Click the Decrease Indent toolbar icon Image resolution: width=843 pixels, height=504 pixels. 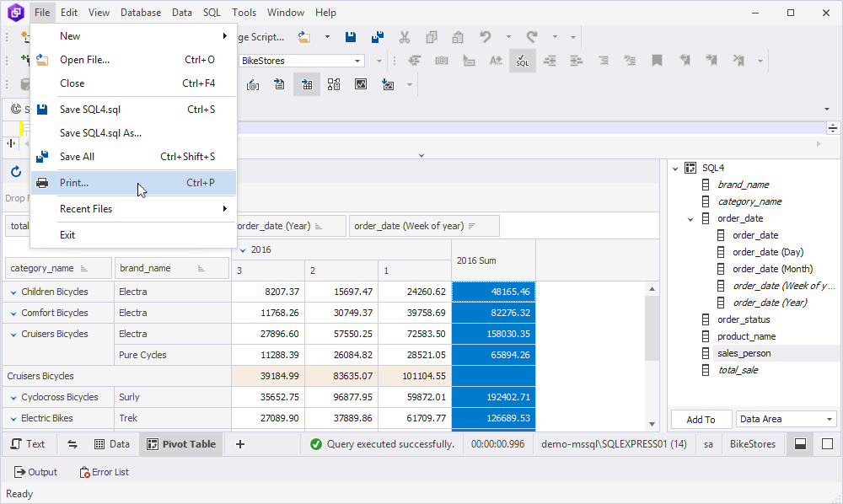(x=550, y=61)
